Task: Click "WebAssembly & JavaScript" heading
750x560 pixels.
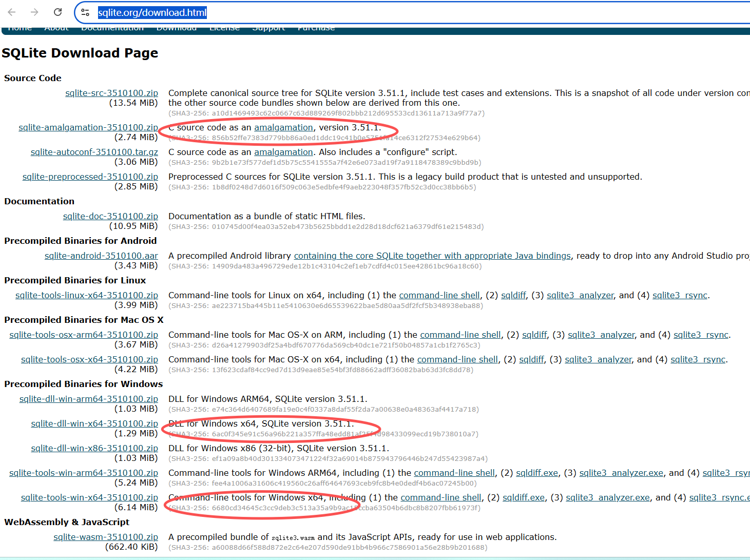Action: coord(67,522)
